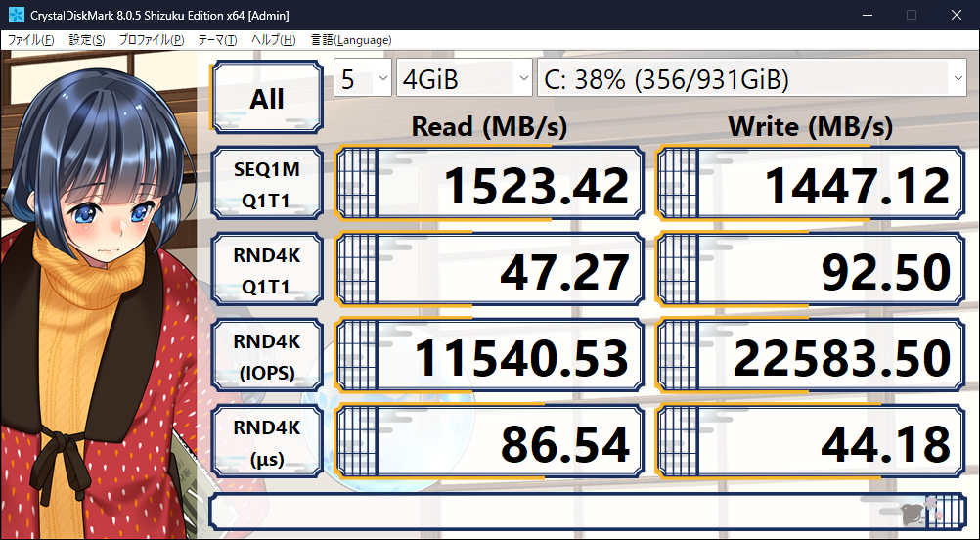The image size is (980, 540).
Task: Open the drive dropdown showing C: 38%
Action: [752, 78]
